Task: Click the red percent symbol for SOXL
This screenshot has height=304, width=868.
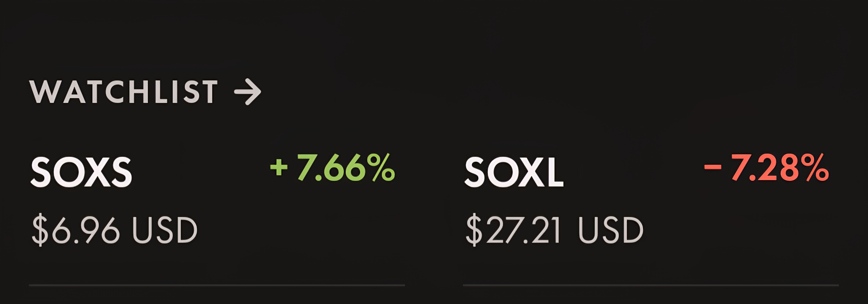Action: pos(815,167)
